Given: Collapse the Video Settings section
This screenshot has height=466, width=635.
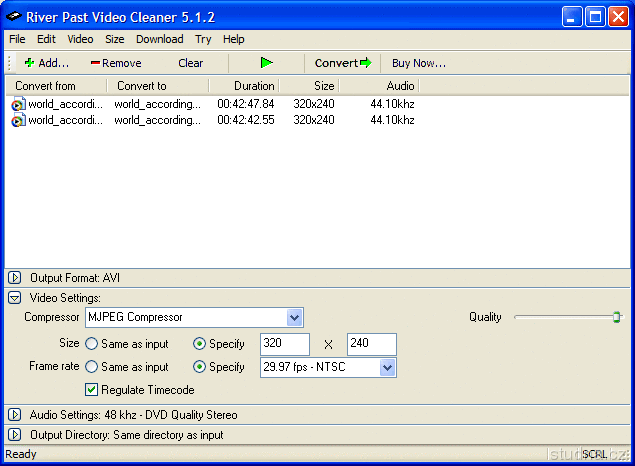Looking at the screenshot, I should [x=15, y=298].
